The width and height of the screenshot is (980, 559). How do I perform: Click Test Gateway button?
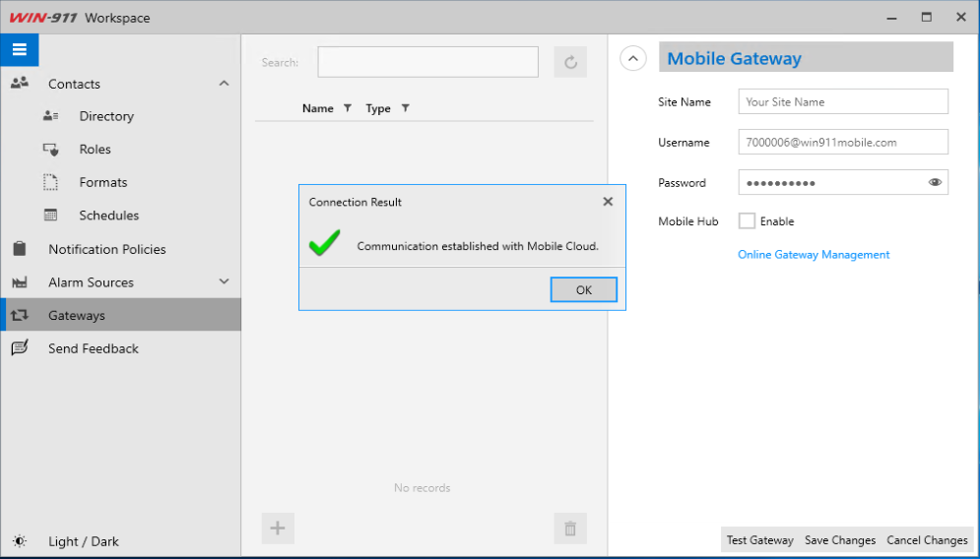760,540
